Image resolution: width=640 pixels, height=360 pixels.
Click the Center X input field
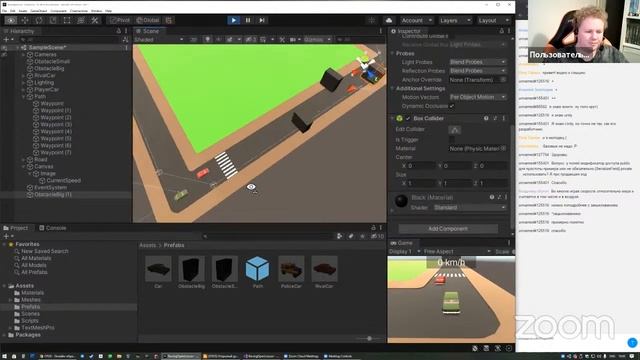pyautogui.click(x=421, y=166)
